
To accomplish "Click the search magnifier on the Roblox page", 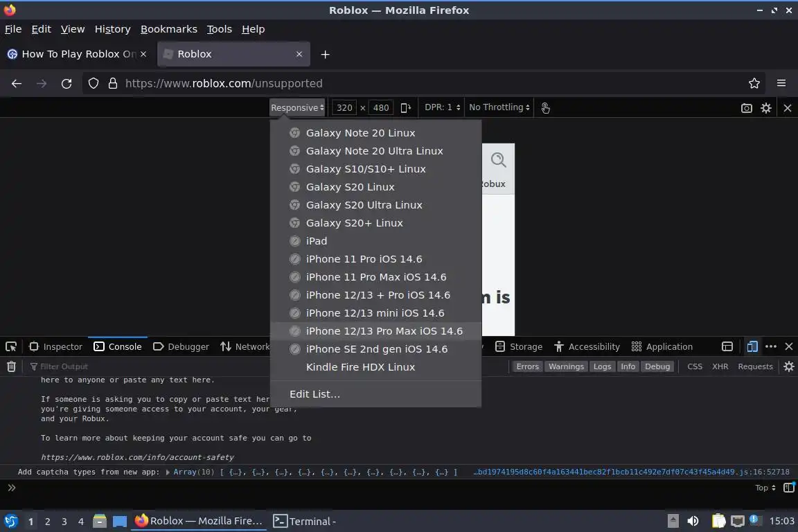I will (498, 161).
